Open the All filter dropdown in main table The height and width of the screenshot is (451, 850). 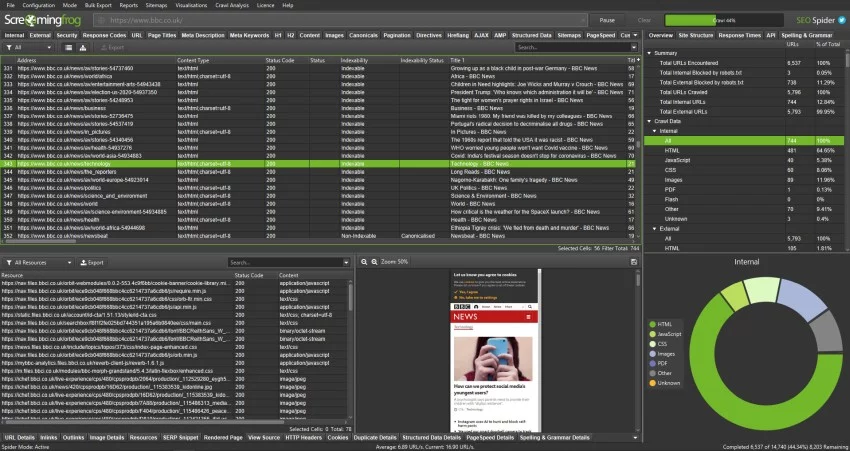tap(29, 48)
